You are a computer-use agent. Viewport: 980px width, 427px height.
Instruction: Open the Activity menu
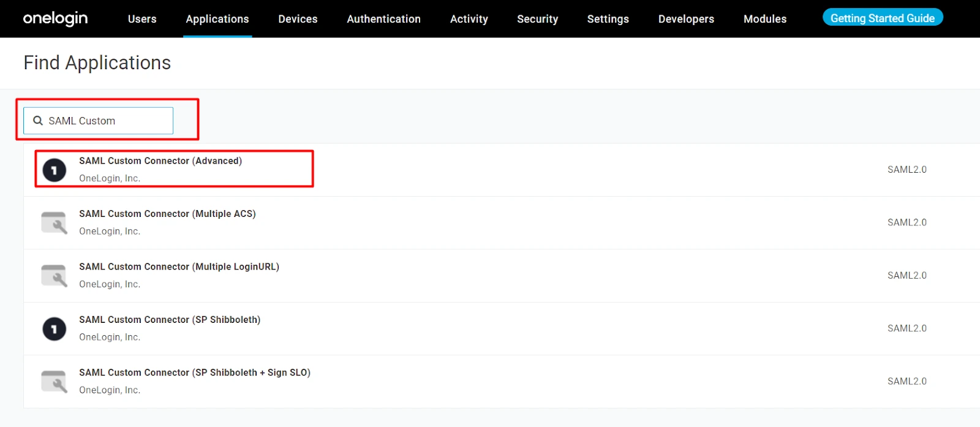point(469,19)
